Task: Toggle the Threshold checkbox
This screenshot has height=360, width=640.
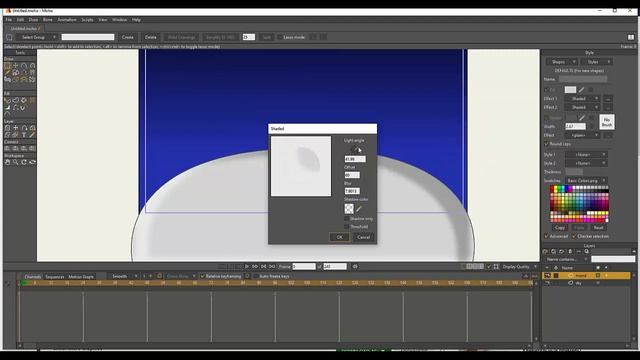Action: [347, 227]
